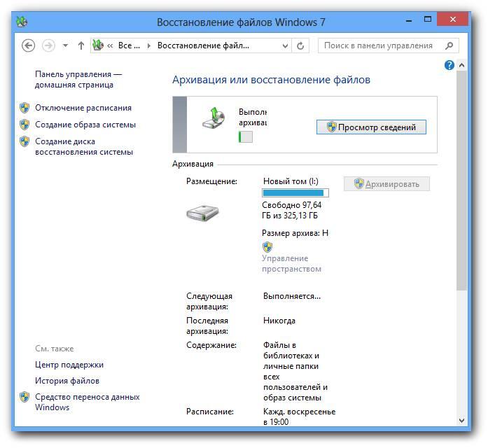Go up one level with up arrow

pos(81,45)
